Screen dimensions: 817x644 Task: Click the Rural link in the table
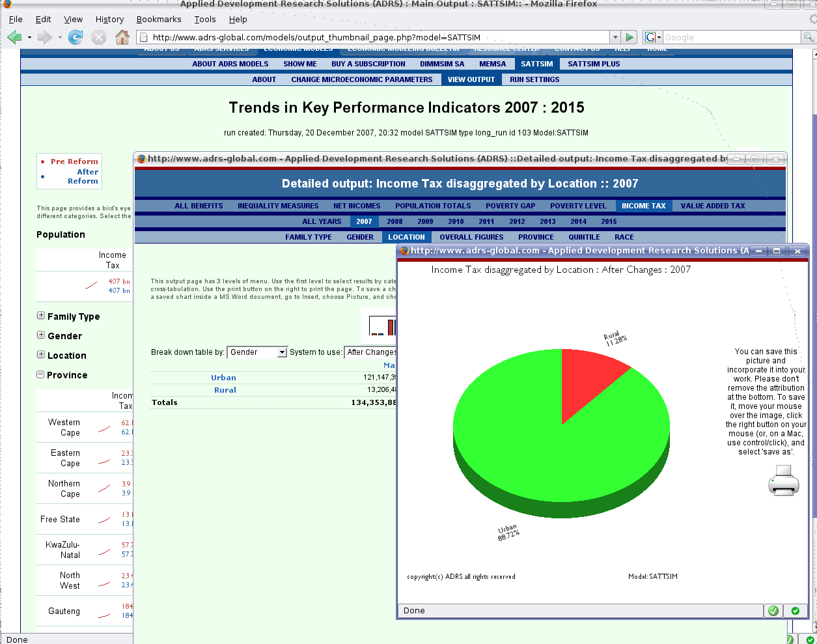(x=225, y=389)
